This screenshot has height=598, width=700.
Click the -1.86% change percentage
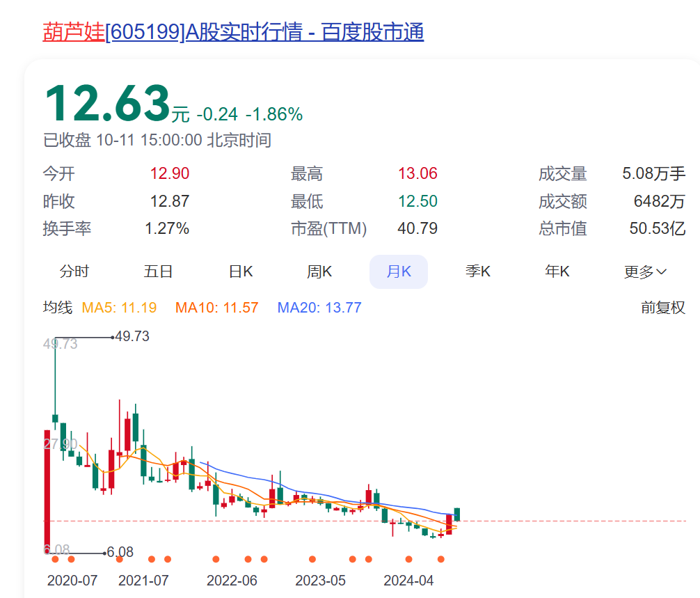[x=274, y=114]
